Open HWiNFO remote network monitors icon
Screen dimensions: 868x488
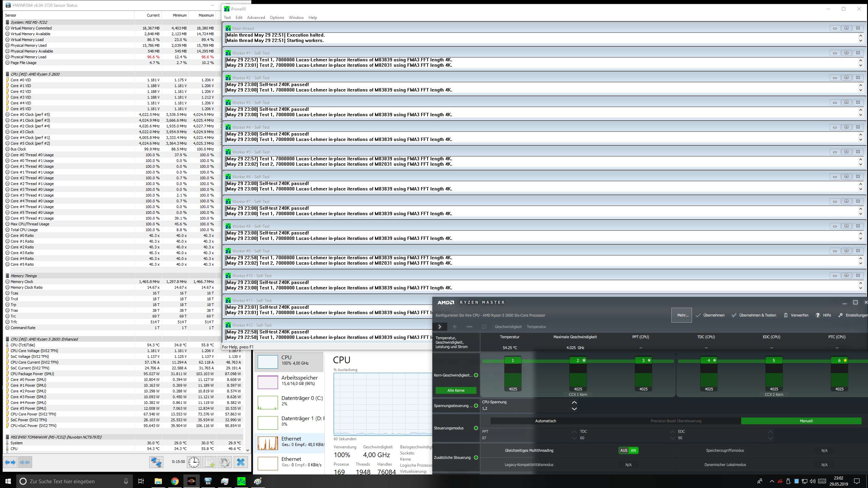tap(156, 462)
